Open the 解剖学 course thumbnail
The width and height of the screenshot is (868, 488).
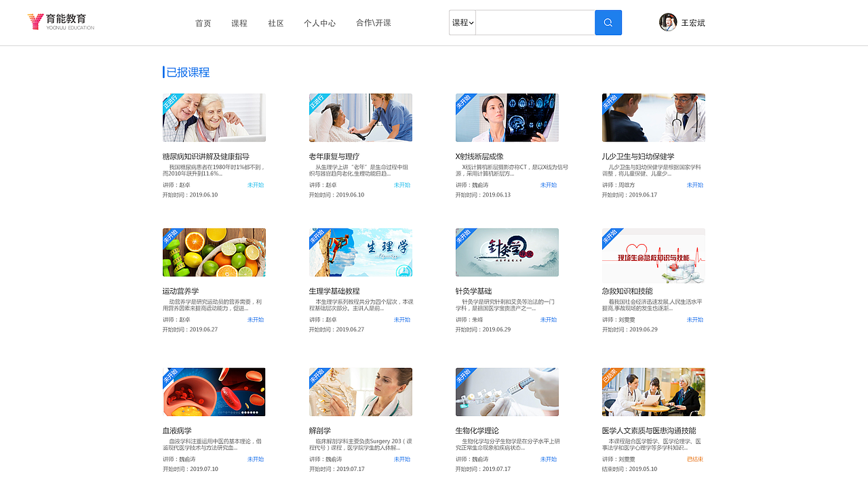point(360,392)
